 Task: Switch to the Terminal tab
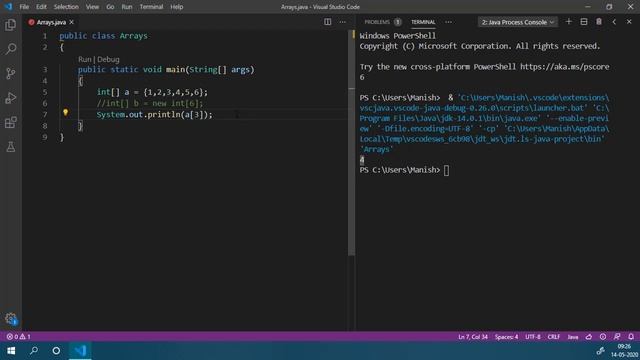(423, 22)
